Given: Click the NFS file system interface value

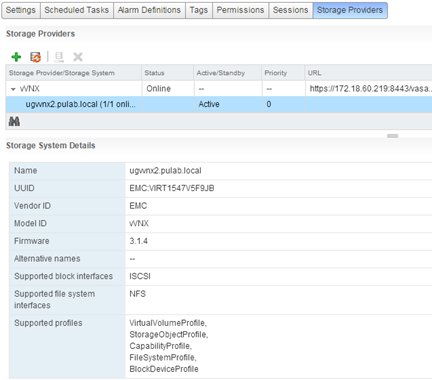Looking at the screenshot, I should [x=138, y=294].
